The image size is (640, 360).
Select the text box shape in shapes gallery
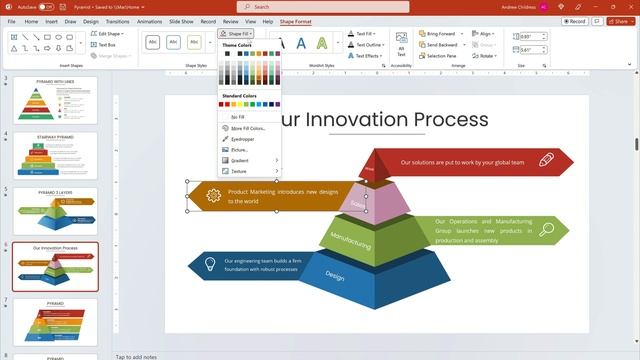click(x=14, y=37)
